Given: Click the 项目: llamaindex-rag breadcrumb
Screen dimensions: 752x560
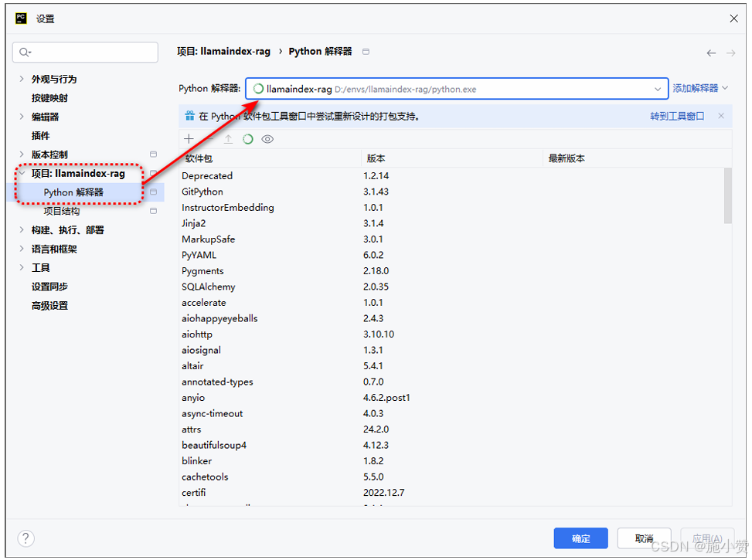Looking at the screenshot, I should coord(223,51).
